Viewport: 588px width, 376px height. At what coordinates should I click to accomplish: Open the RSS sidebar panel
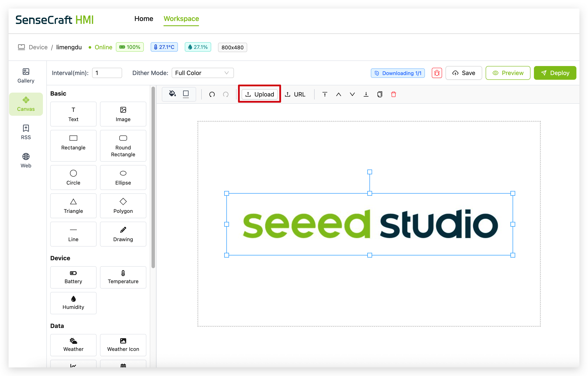tap(26, 132)
